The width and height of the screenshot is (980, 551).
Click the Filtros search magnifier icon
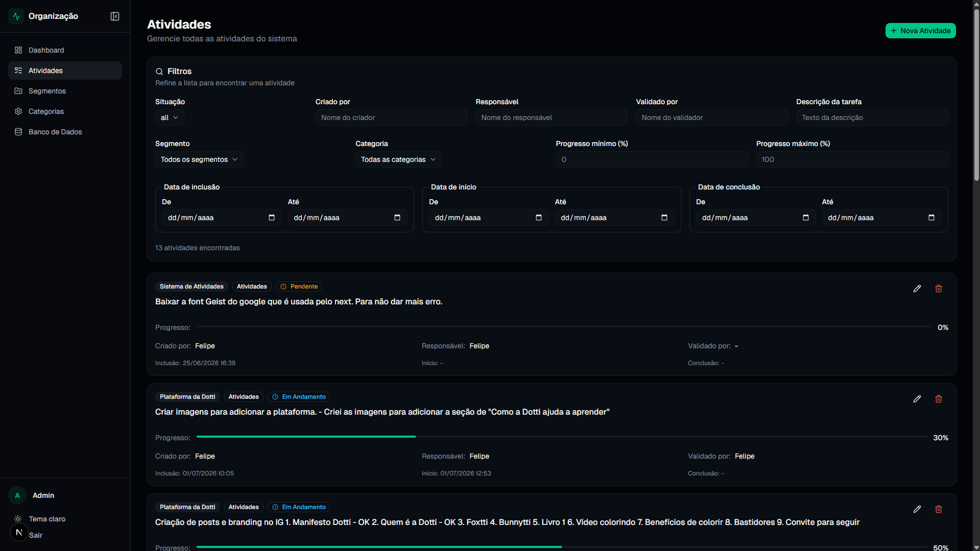click(x=159, y=71)
